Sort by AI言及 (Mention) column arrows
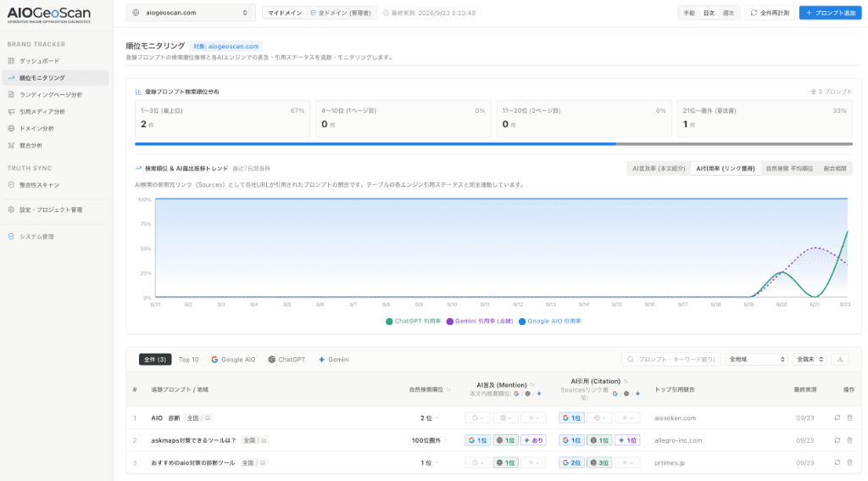Image resolution: width=868 pixels, height=481 pixels. pyautogui.click(x=532, y=384)
